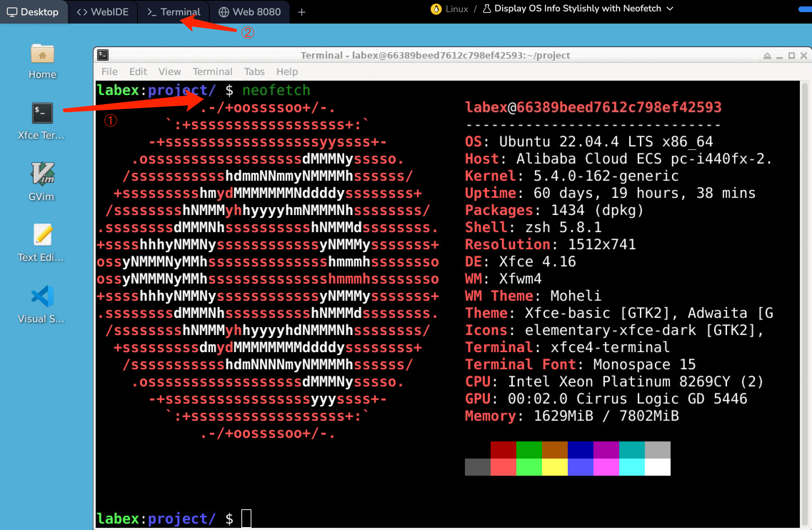Click the Linux breadcrumb link
The image size is (812, 530).
pyautogui.click(x=457, y=9)
